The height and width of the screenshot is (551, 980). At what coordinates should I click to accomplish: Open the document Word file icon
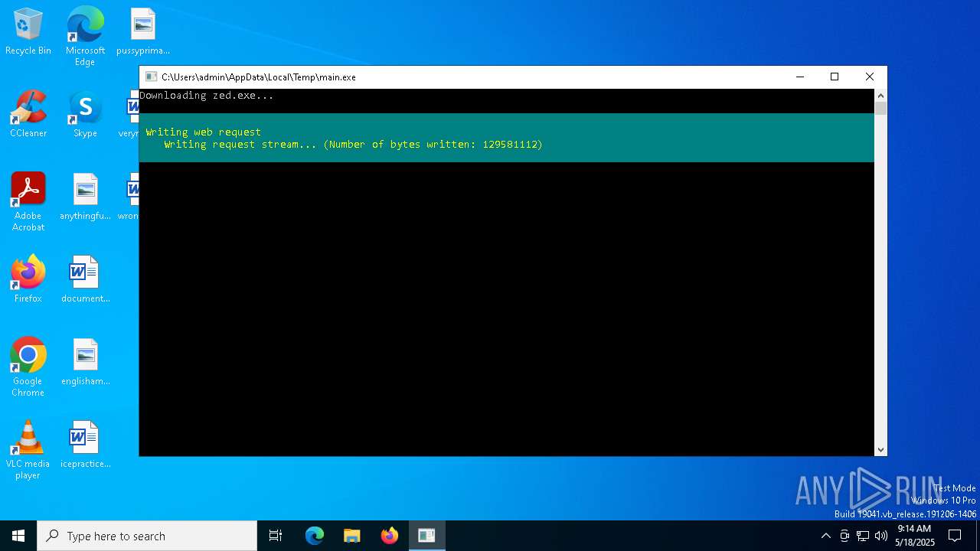[85, 279]
